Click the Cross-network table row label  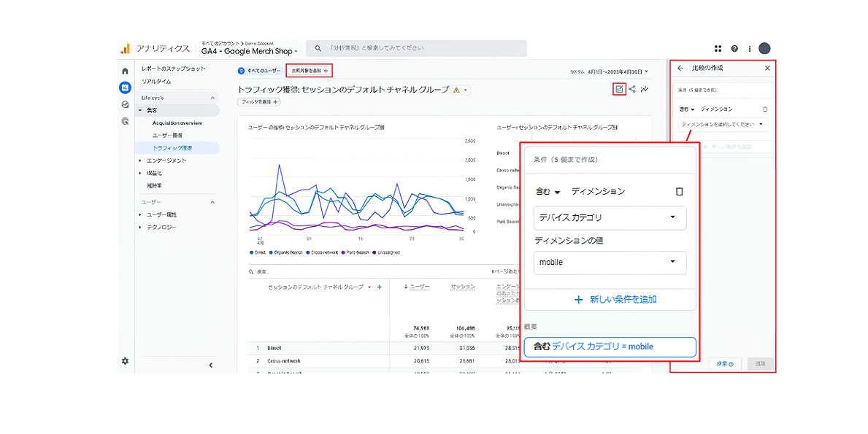pyautogui.click(x=283, y=361)
